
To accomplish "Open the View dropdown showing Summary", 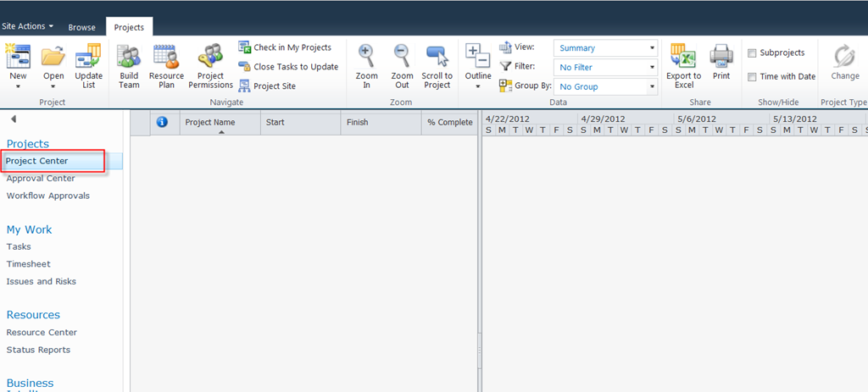I will point(605,48).
